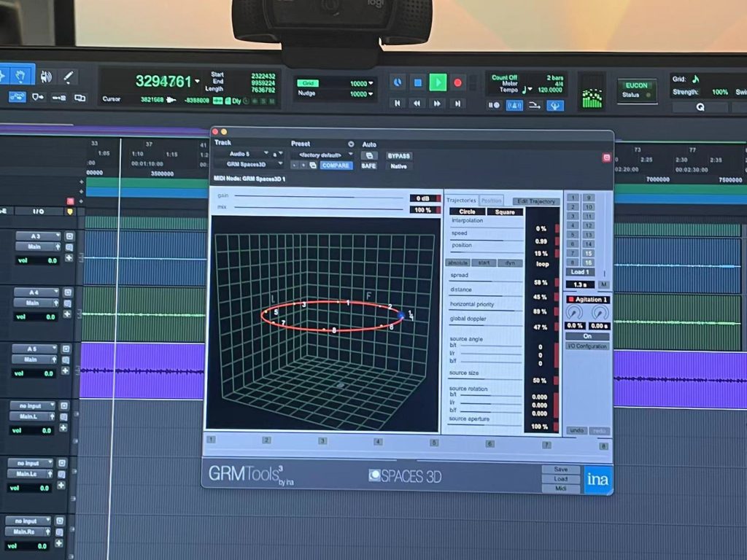Click the gain slider in Spaces 3D
The height and width of the screenshot is (560, 747).
[x=318, y=196]
